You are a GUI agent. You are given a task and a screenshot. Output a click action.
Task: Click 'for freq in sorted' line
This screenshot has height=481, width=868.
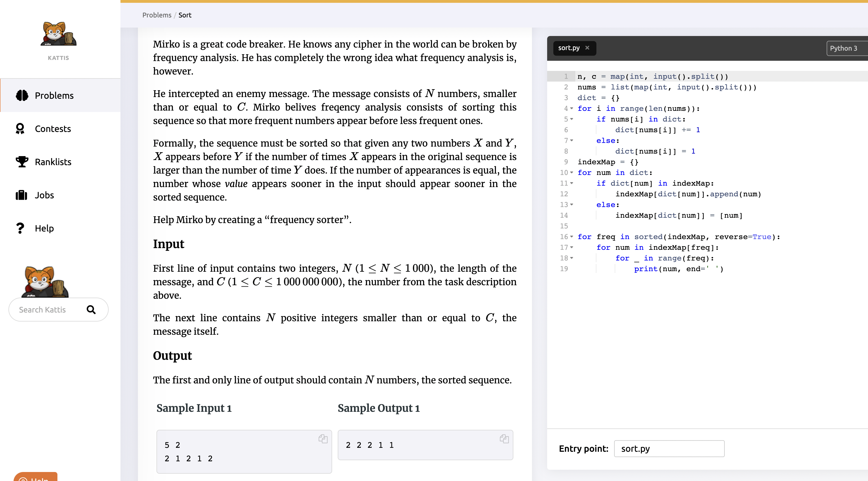(x=679, y=237)
